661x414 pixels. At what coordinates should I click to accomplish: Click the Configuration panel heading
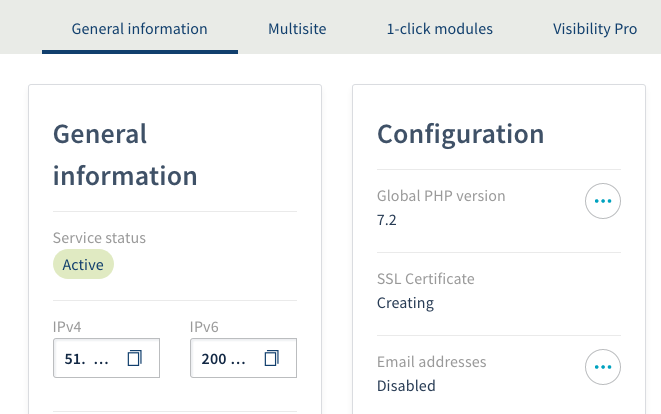click(460, 134)
